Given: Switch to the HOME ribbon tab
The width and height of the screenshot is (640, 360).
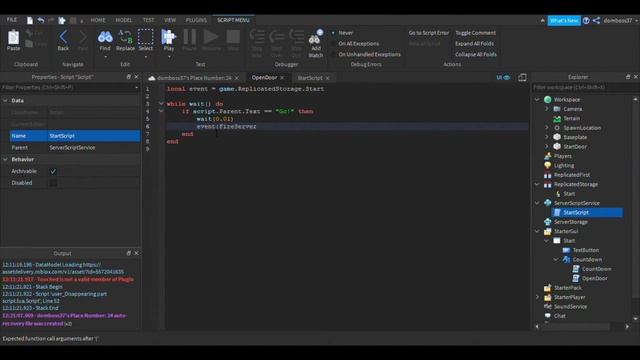Looking at the screenshot, I should tap(98, 20).
